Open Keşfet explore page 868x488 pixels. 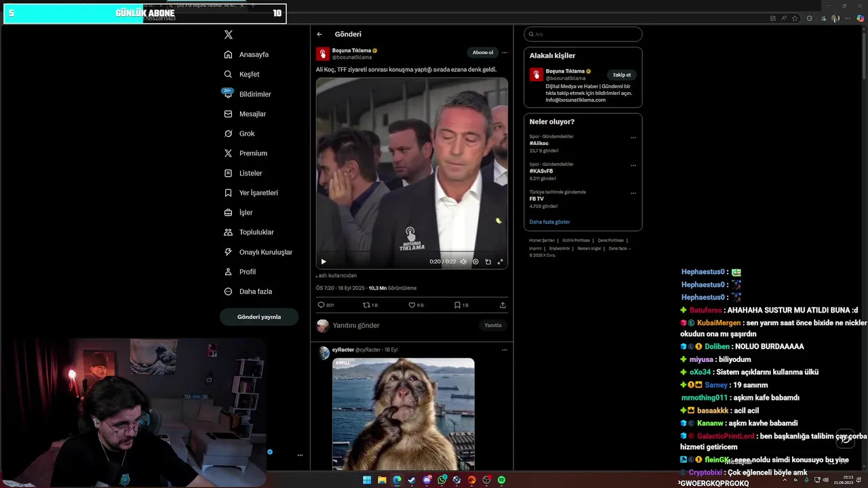click(x=242, y=74)
